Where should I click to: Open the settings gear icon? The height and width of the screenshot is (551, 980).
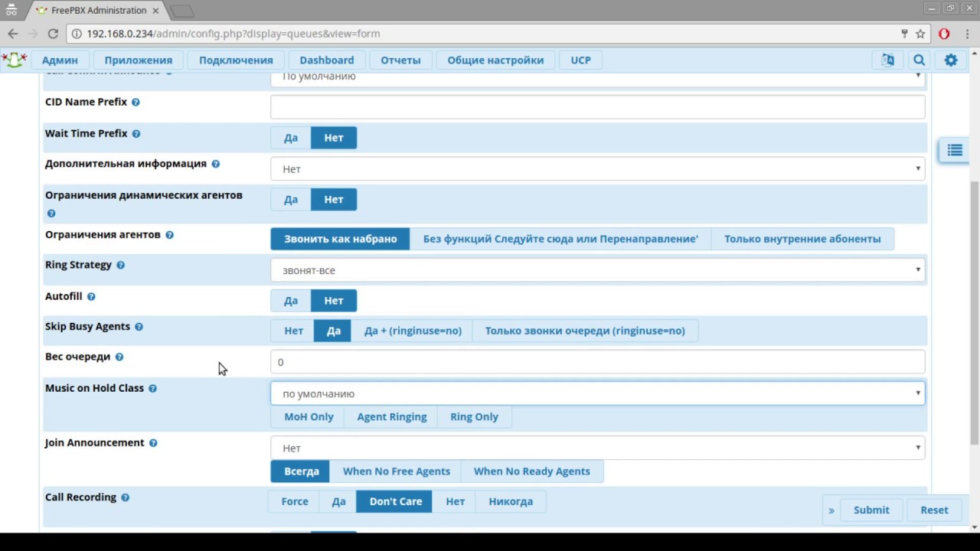[951, 60]
